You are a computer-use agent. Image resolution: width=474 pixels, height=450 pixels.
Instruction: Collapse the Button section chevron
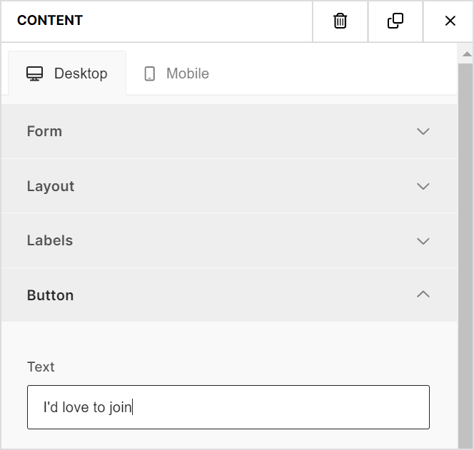pos(423,294)
